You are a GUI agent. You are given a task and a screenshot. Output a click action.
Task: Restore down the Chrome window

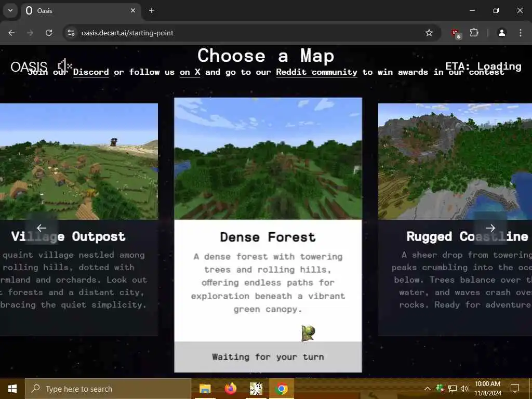(496, 10)
